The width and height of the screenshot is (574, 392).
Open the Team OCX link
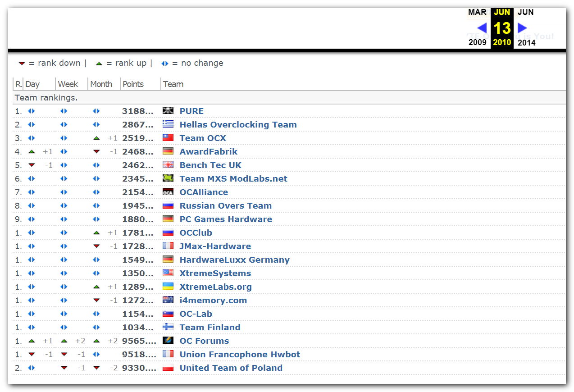click(x=203, y=138)
